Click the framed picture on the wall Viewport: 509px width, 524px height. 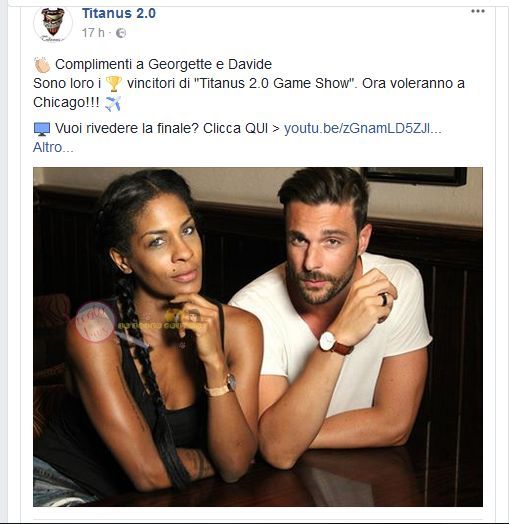[414, 176]
